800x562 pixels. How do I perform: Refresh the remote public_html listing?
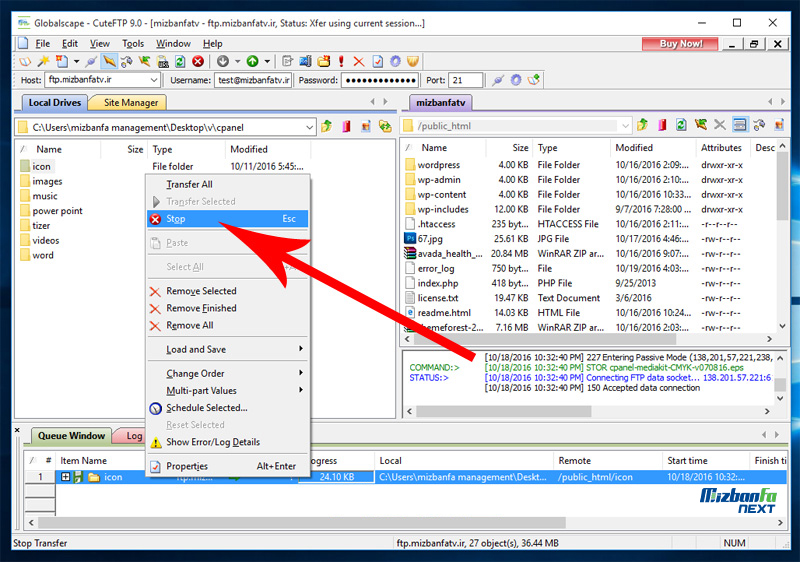[680, 126]
